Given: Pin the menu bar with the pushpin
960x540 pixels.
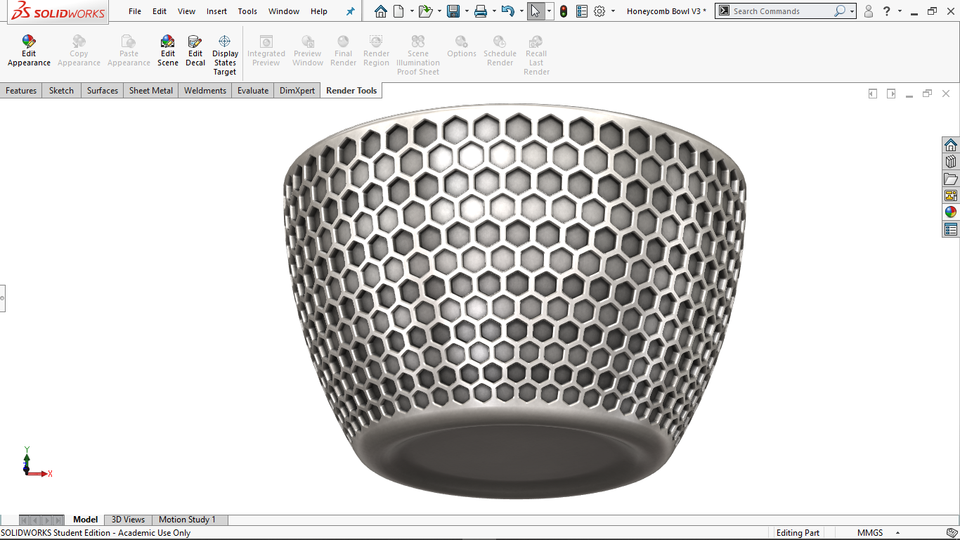Looking at the screenshot, I should click(x=350, y=11).
